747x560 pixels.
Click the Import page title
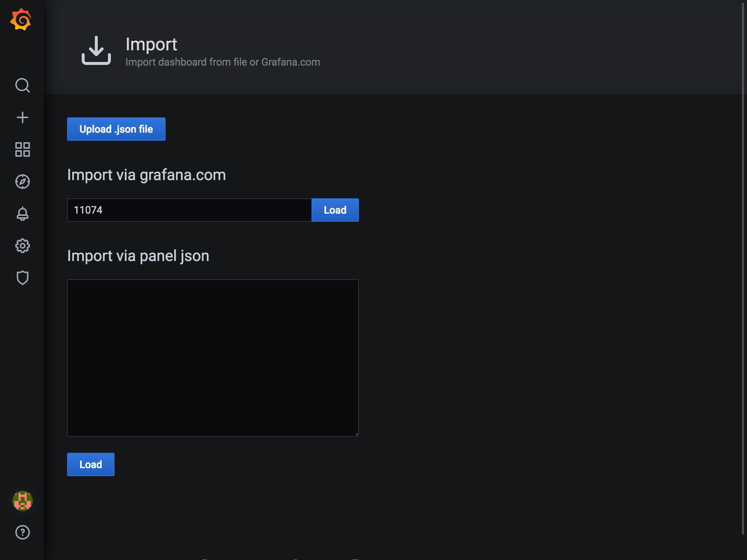click(151, 44)
